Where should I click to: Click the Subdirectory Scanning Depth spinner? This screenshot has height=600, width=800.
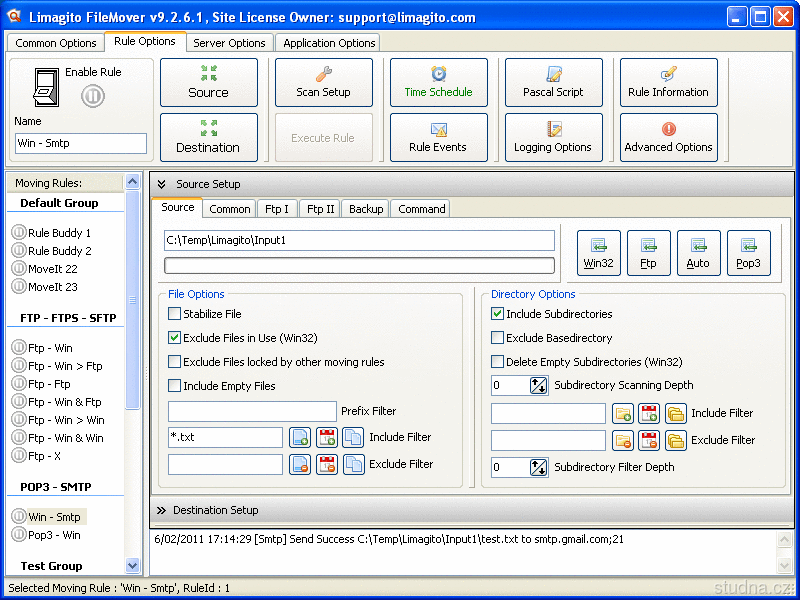pyautogui.click(x=539, y=385)
